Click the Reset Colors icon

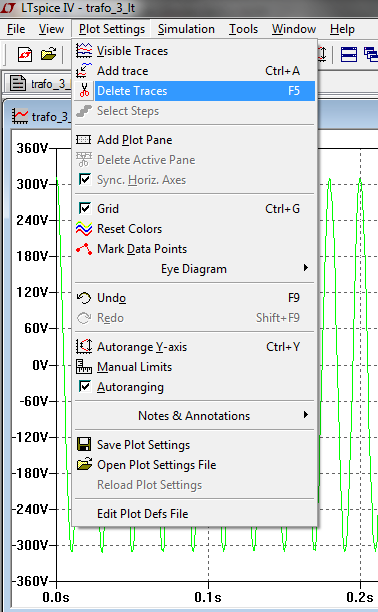point(84,229)
